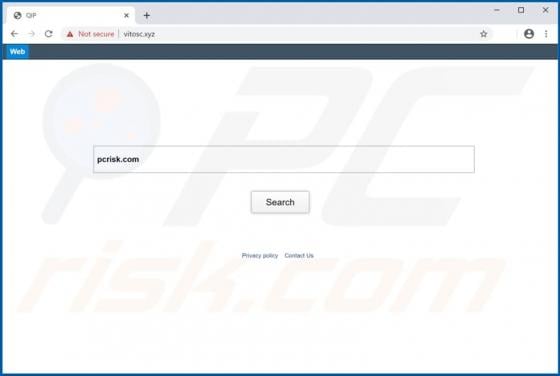Focus the search field containing pcrisk.com
560x376 pixels.
284,159
